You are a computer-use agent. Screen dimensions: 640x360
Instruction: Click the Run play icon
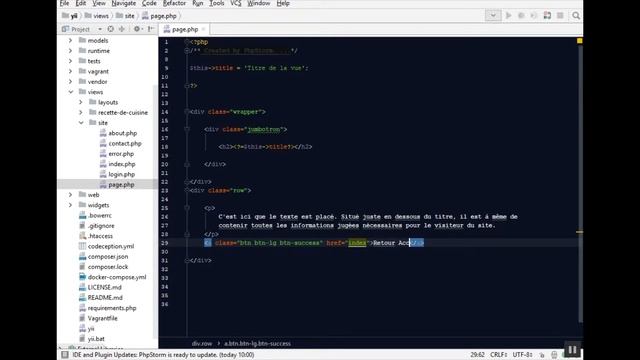point(508,16)
